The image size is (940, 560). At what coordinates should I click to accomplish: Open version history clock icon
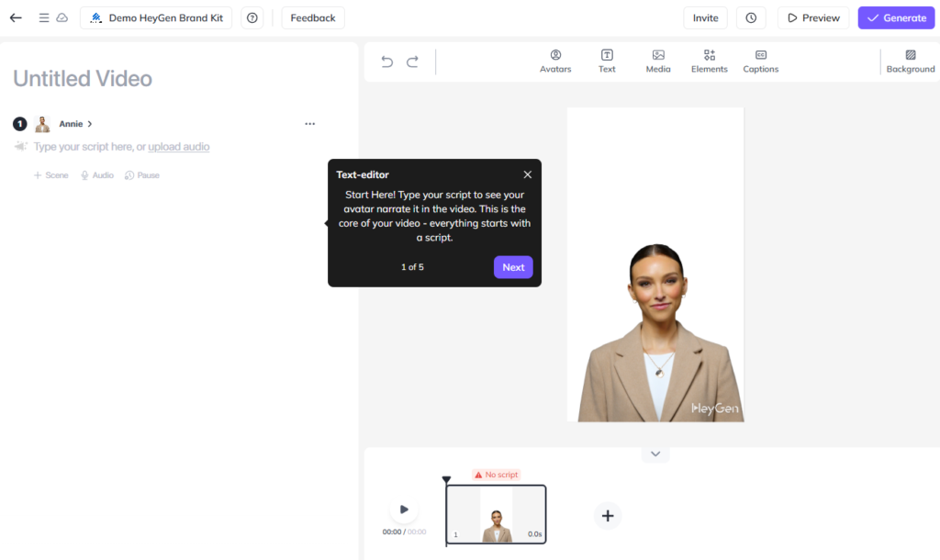coord(751,18)
